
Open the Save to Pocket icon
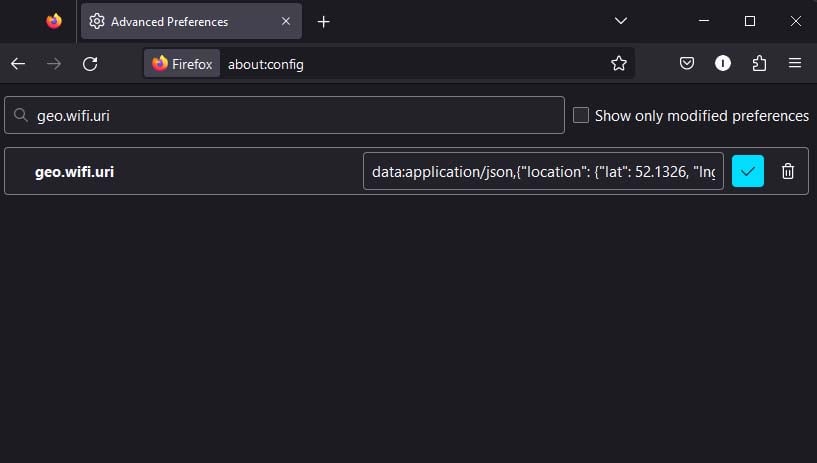[687, 64]
